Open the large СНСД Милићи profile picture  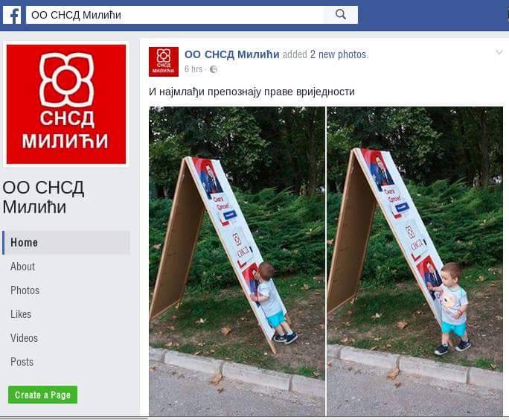(66, 104)
